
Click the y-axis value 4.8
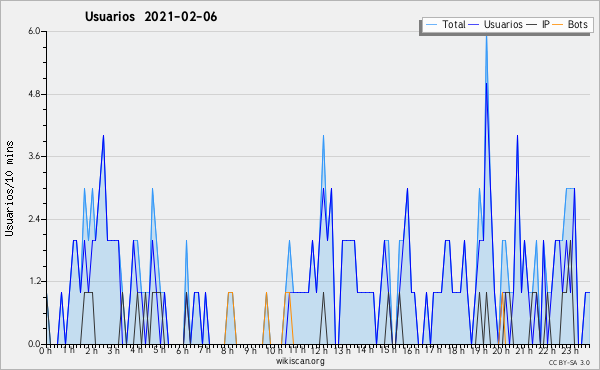pyautogui.click(x=34, y=94)
